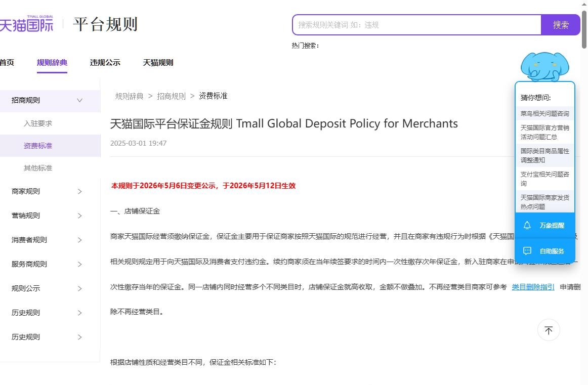The width and height of the screenshot is (588, 385).
Task: Expand the 营销规则 chevron
Action: 79,216
